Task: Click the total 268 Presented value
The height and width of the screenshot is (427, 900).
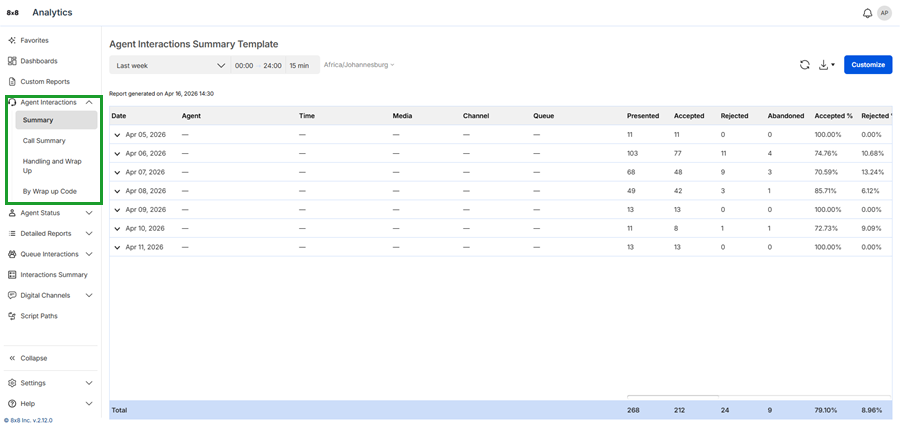Action: pos(633,410)
